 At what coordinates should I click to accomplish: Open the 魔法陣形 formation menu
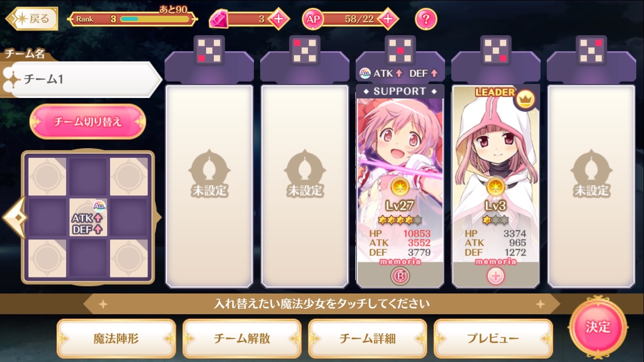pos(116,338)
